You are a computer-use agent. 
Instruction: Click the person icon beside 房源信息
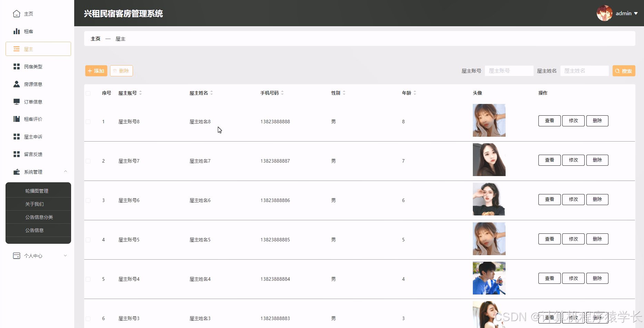[x=17, y=84]
